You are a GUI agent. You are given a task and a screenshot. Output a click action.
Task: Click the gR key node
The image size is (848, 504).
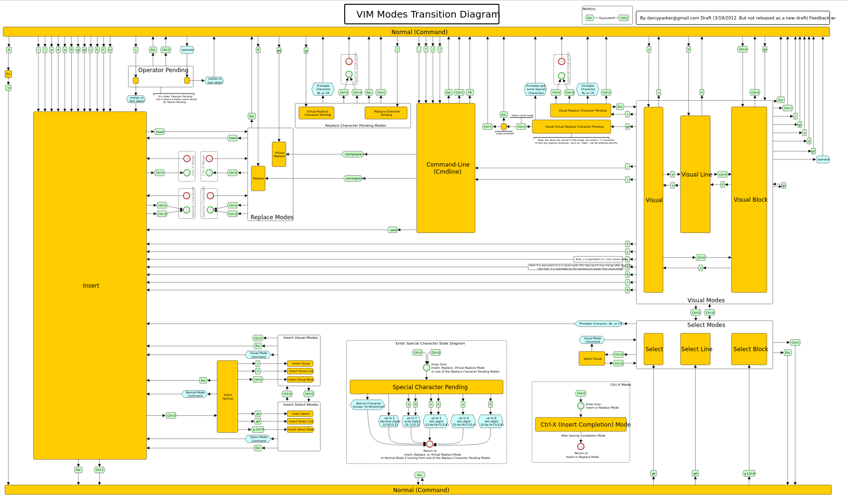pyautogui.click(x=279, y=50)
